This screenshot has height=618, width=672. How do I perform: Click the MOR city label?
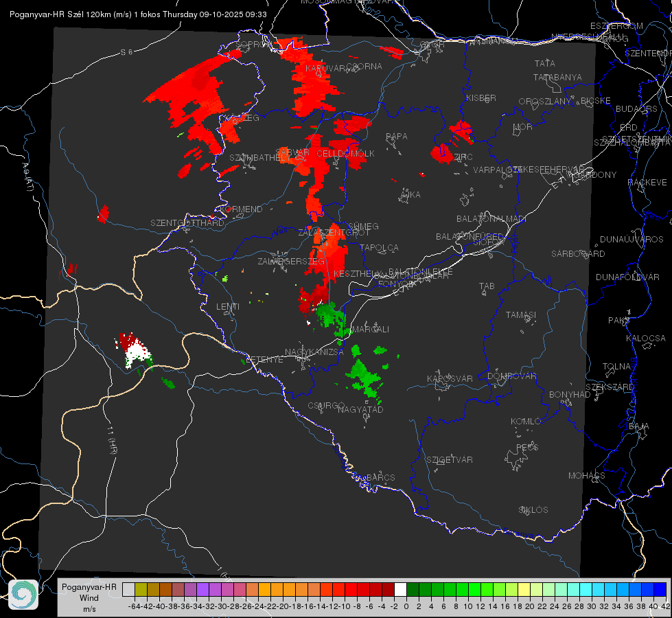point(523,126)
